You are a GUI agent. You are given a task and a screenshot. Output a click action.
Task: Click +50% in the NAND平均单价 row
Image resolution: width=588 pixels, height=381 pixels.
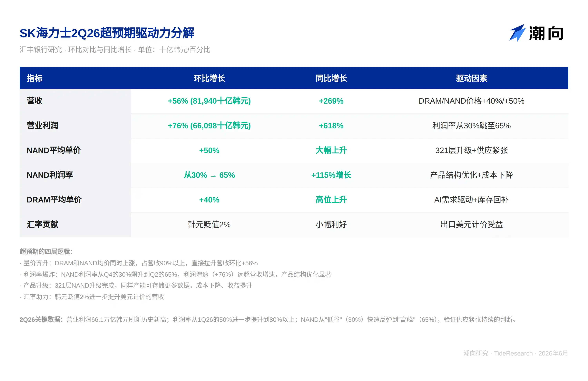209,150
